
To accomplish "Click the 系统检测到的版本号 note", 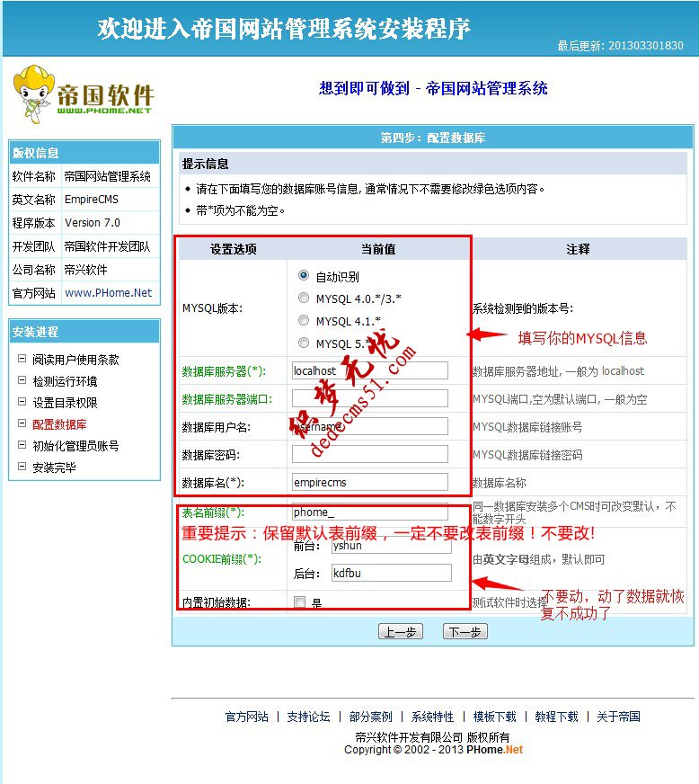I will [x=523, y=308].
